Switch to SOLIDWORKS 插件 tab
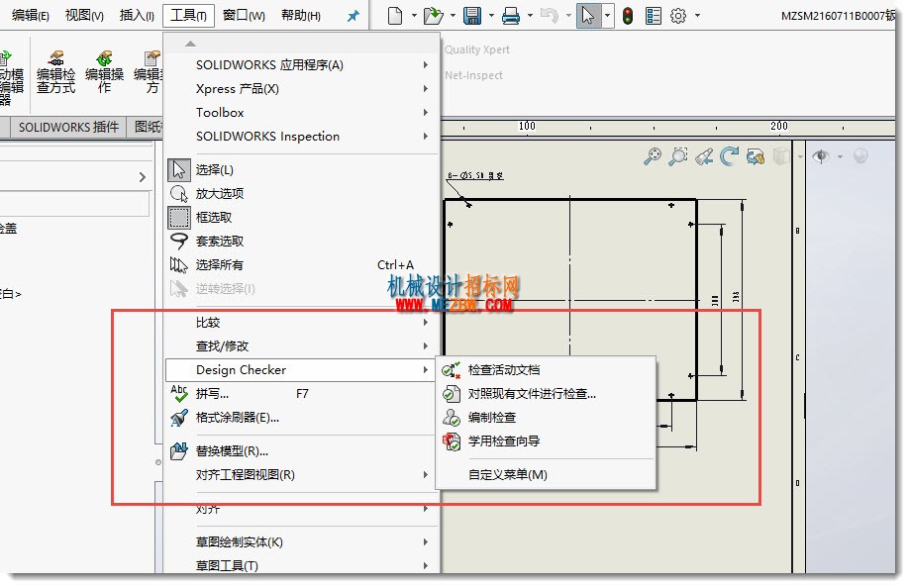 [68, 127]
